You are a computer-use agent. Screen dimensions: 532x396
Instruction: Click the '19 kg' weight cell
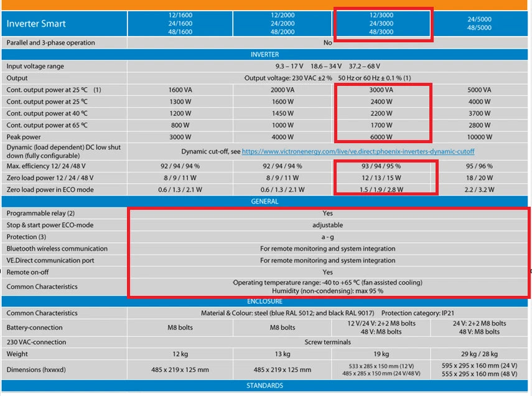[381, 354]
